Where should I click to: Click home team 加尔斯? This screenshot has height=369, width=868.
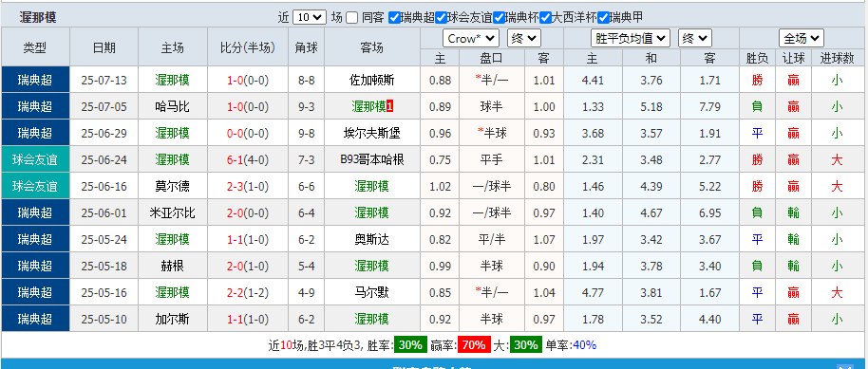tap(172, 320)
